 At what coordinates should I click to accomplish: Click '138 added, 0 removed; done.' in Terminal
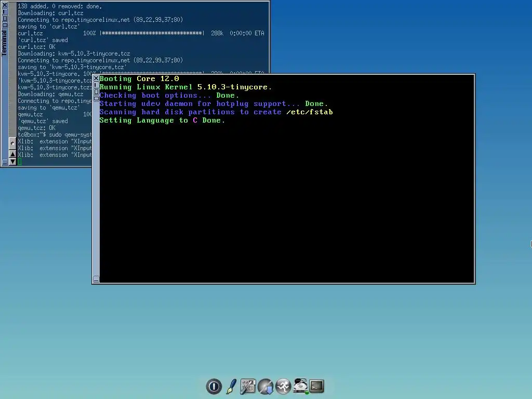click(60, 6)
